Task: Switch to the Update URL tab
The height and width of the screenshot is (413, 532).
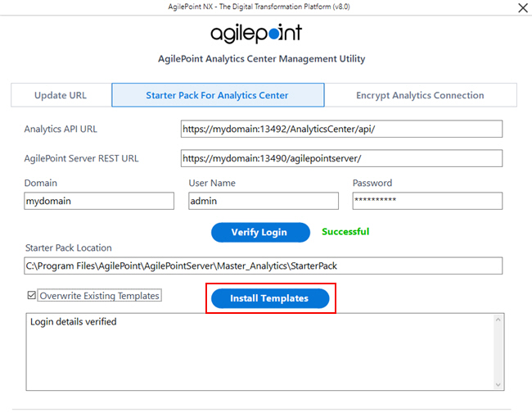Action: click(x=61, y=95)
